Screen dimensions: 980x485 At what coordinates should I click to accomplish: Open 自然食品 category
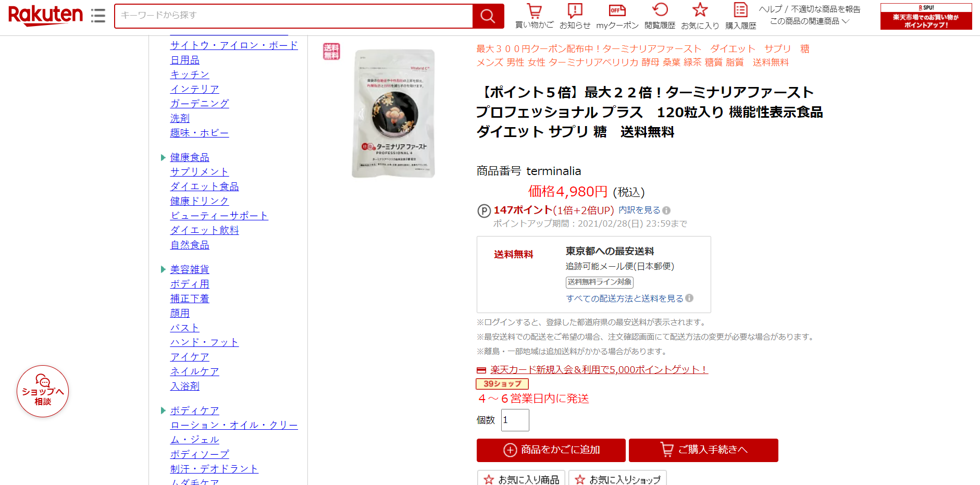click(x=190, y=245)
